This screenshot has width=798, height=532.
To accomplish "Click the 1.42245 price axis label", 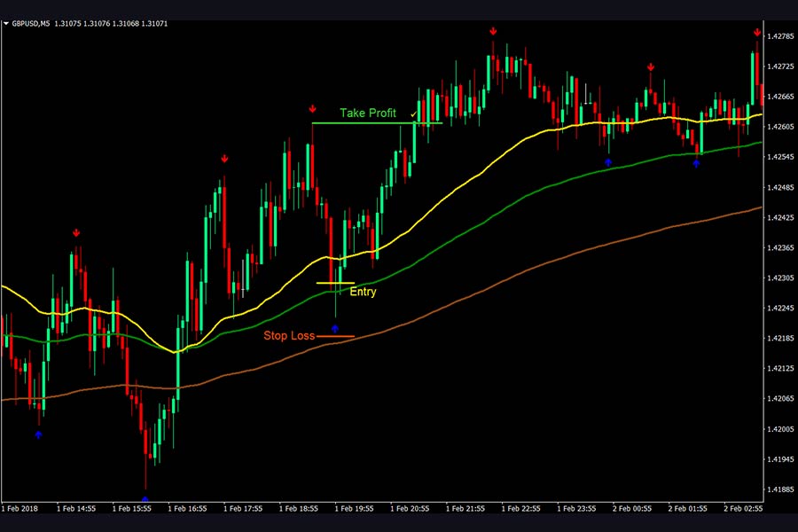I will [780, 308].
